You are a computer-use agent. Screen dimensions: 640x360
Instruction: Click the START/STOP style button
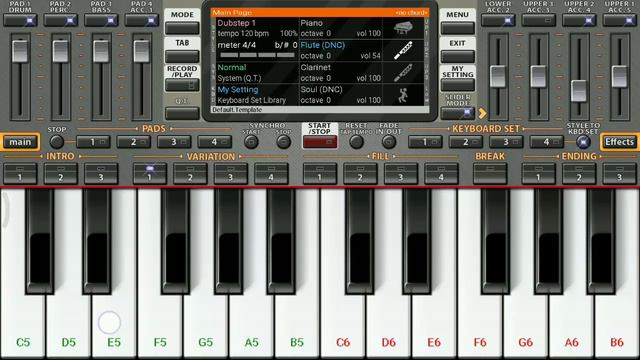click(x=320, y=142)
